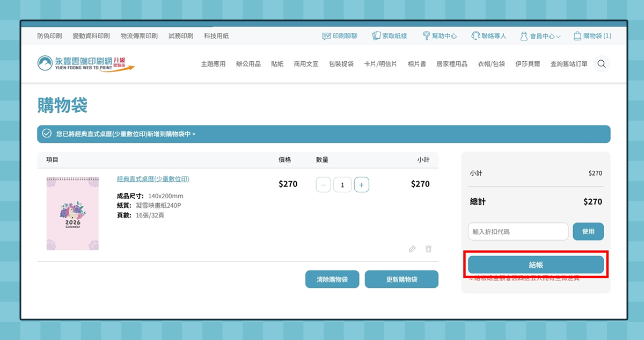This screenshot has height=340, width=644.
Task: Click the 2026 calendar product thumbnail
Action: click(72, 214)
